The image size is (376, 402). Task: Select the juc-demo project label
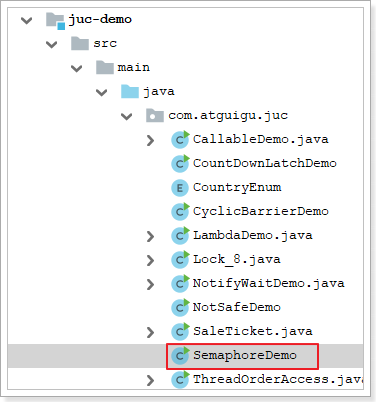click(x=100, y=20)
